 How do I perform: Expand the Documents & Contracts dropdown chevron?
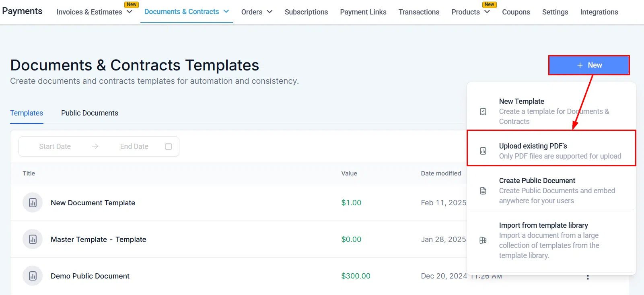tap(226, 11)
